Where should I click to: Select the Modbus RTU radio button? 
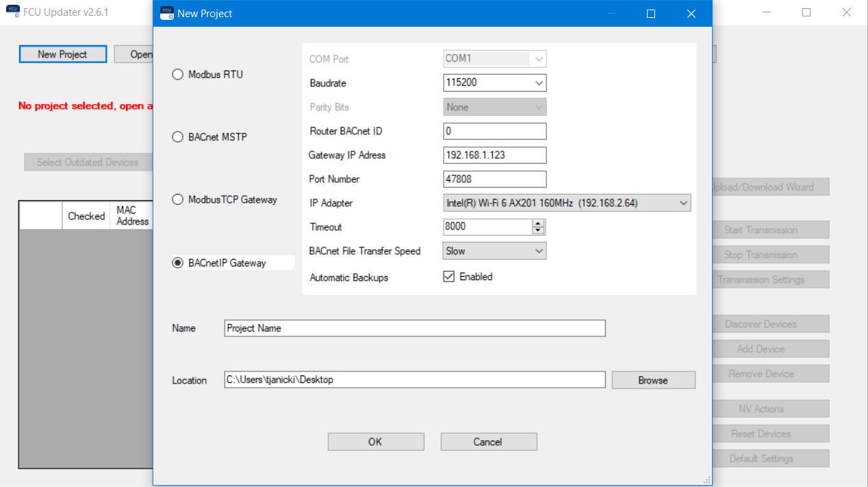coord(177,75)
